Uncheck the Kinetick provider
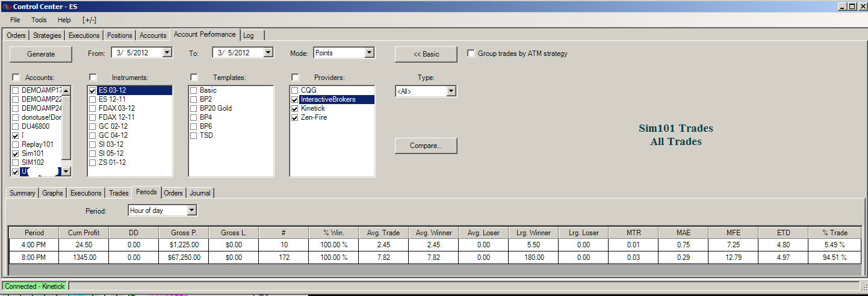 tap(295, 108)
